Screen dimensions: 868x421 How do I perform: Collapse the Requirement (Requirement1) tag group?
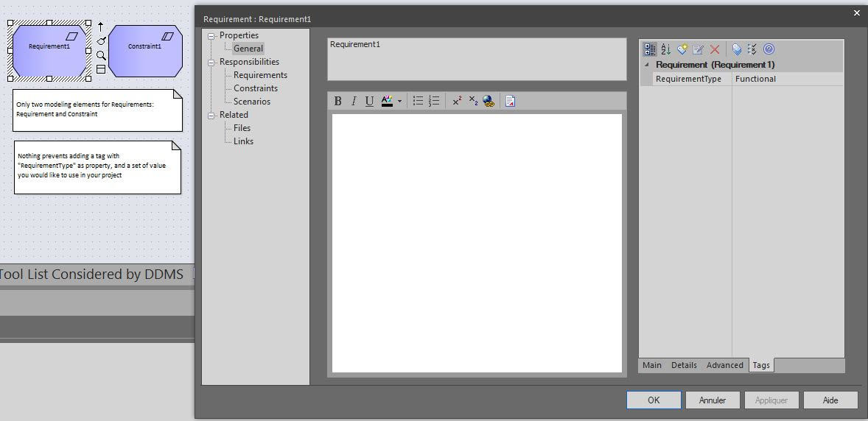point(646,65)
